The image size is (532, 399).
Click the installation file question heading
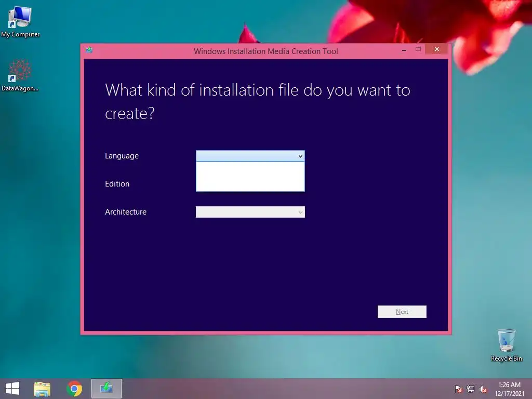[x=258, y=101]
